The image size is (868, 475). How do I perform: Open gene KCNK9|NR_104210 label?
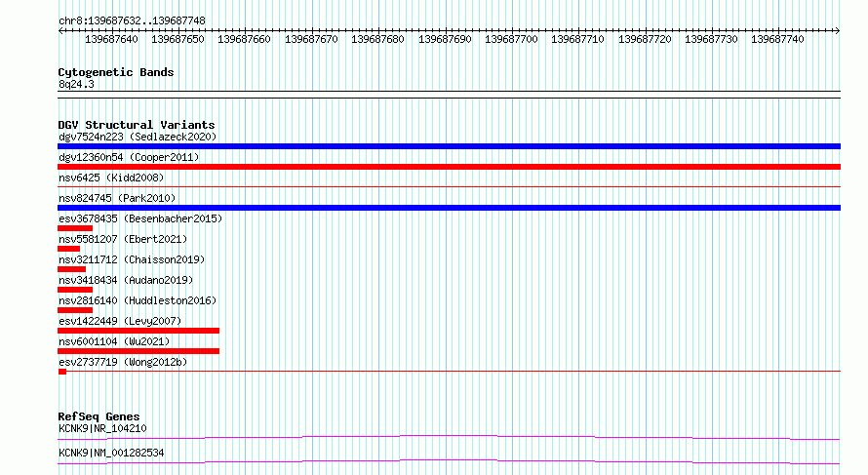(102, 428)
